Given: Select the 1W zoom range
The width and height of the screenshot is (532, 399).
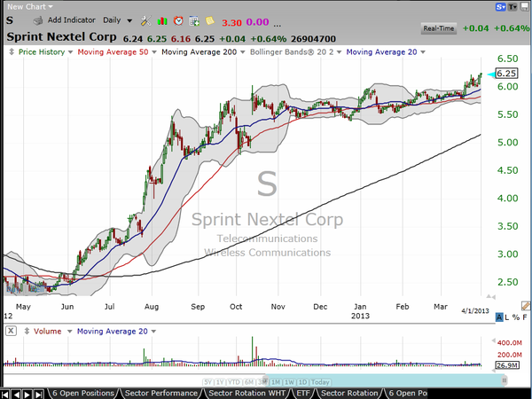Looking at the screenshot, I should click(289, 382).
